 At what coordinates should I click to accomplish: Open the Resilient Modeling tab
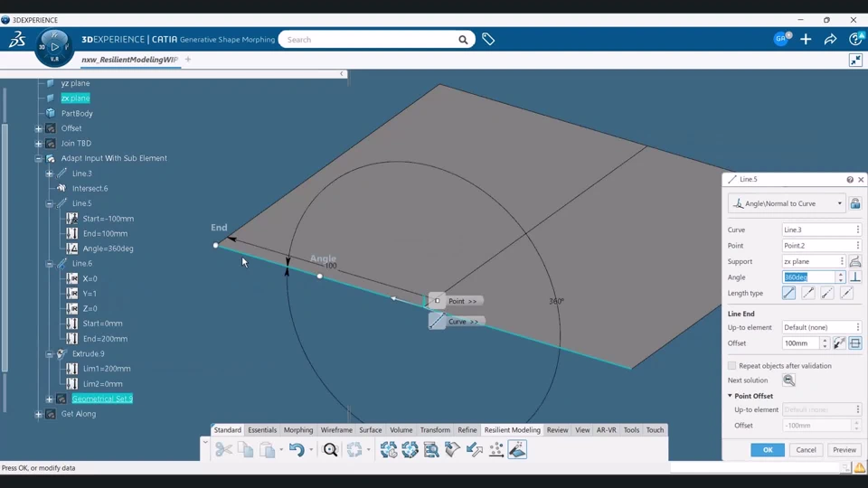coord(512,430)
